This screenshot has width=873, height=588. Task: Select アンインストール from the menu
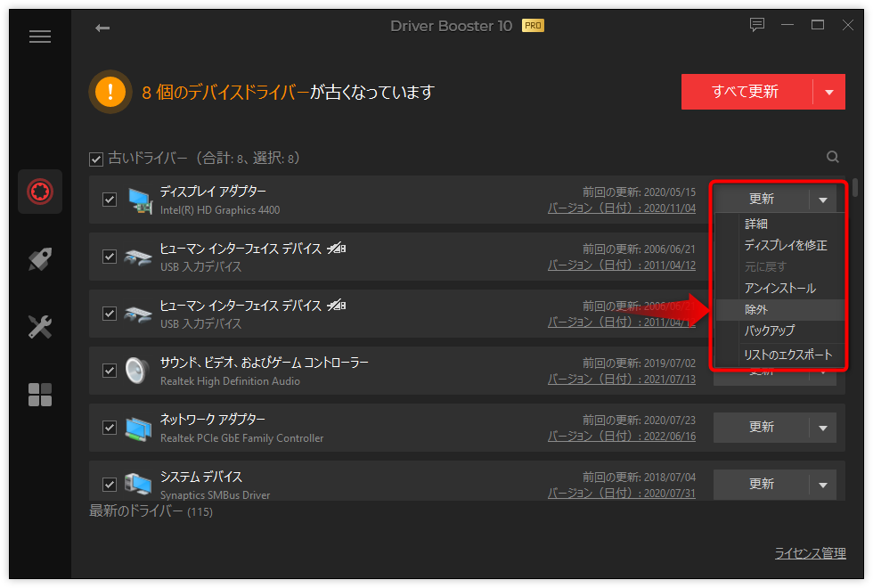(780, 289)
